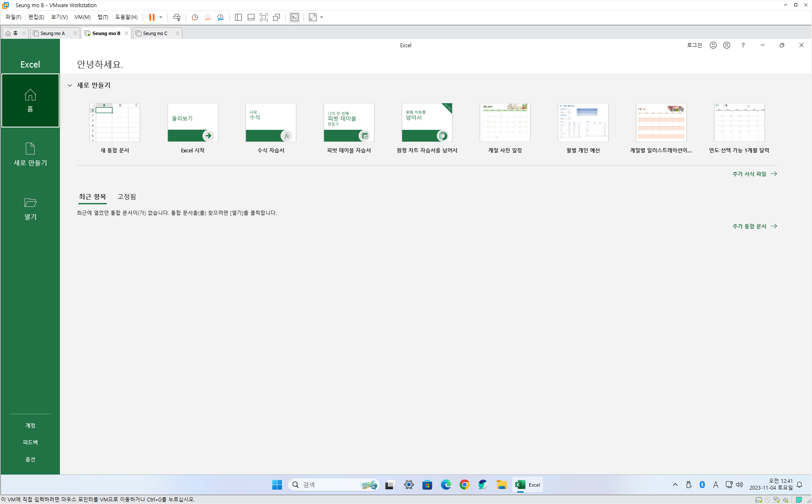Screen dimensions: 812x504
Task: Click the smiley face feedback icon
Action: tap(713, 45)
